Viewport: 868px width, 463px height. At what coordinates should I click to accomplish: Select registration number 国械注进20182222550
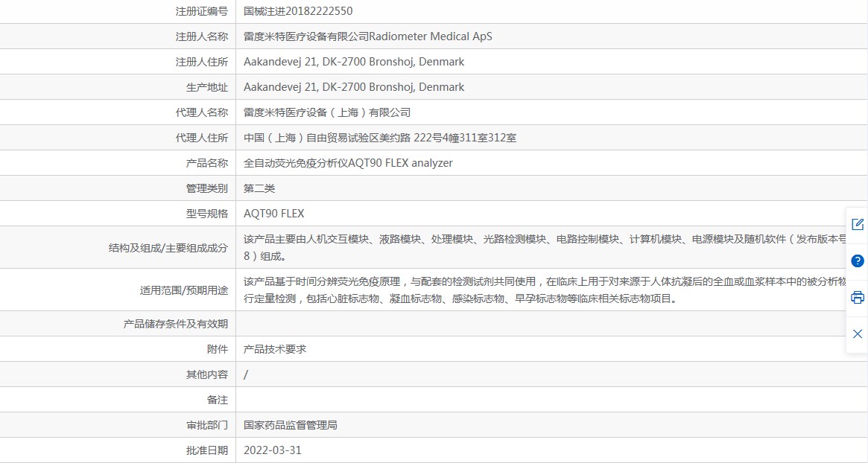pos(298,11)
